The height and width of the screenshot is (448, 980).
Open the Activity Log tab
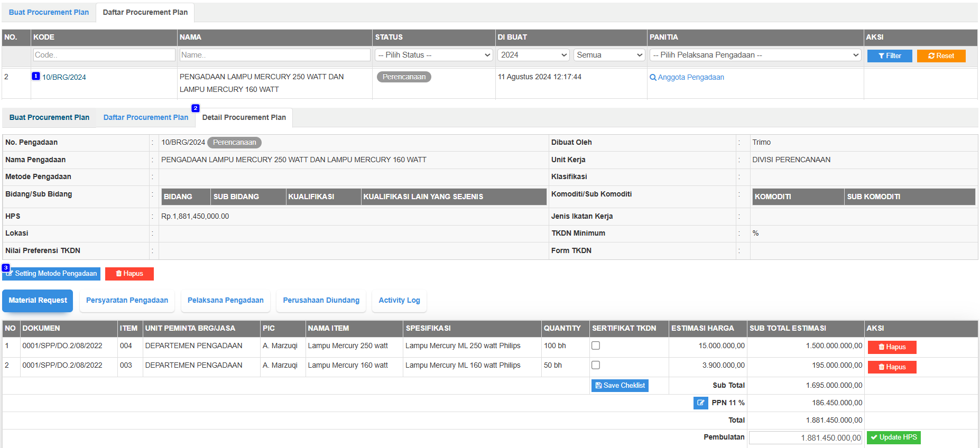tap(399, 301)
